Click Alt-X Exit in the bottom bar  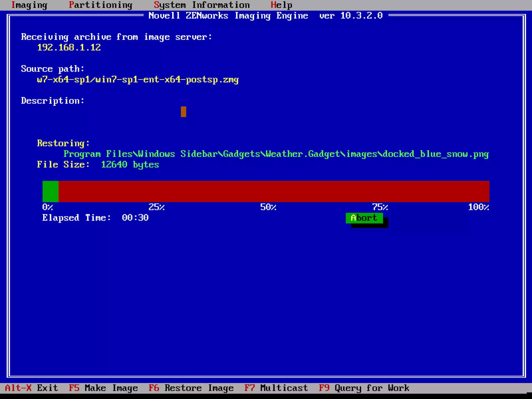[31, 388]
